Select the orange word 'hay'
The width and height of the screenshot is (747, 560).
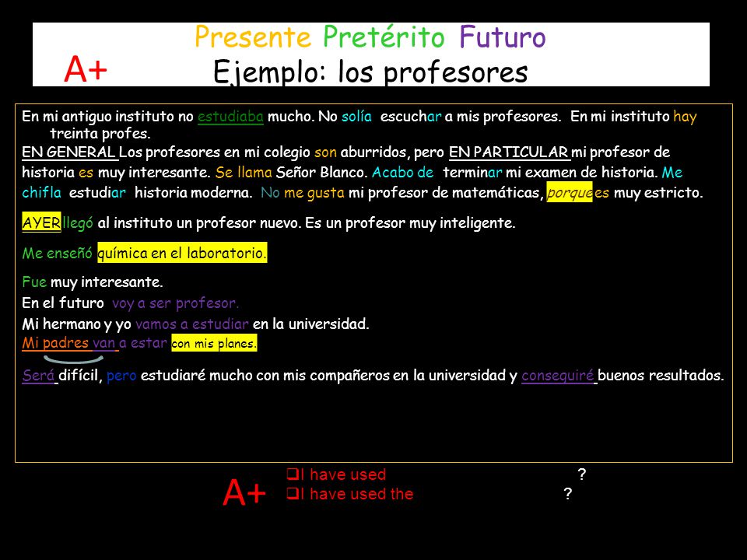click(x=685, y=117)
